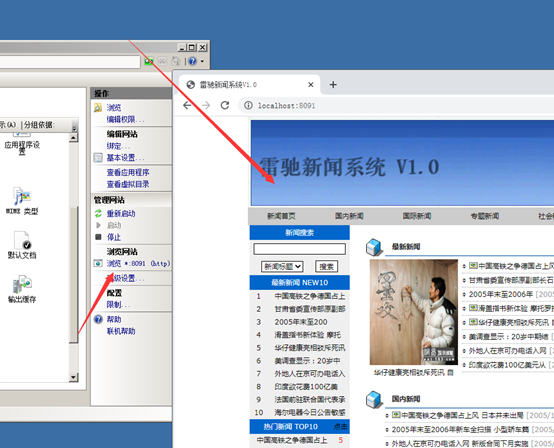Open the 新闻标题 search type dropdown
This screenshot has height=448, width=554.
[282, 266]
